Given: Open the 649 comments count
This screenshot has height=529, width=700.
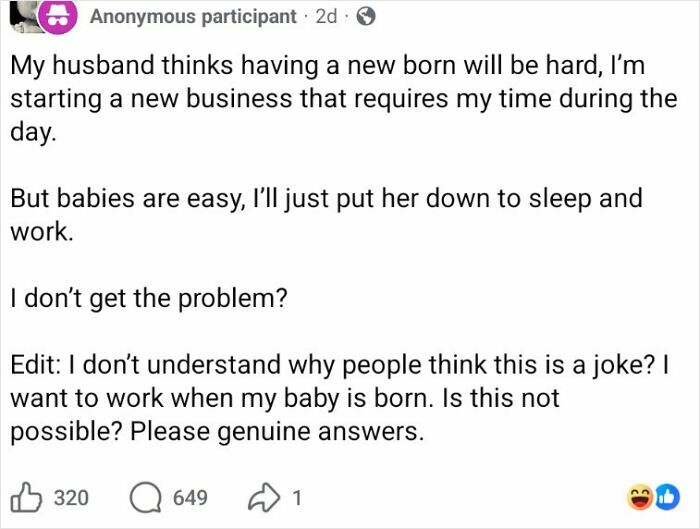Looking at the screenshot, I should tap(190, 496).
